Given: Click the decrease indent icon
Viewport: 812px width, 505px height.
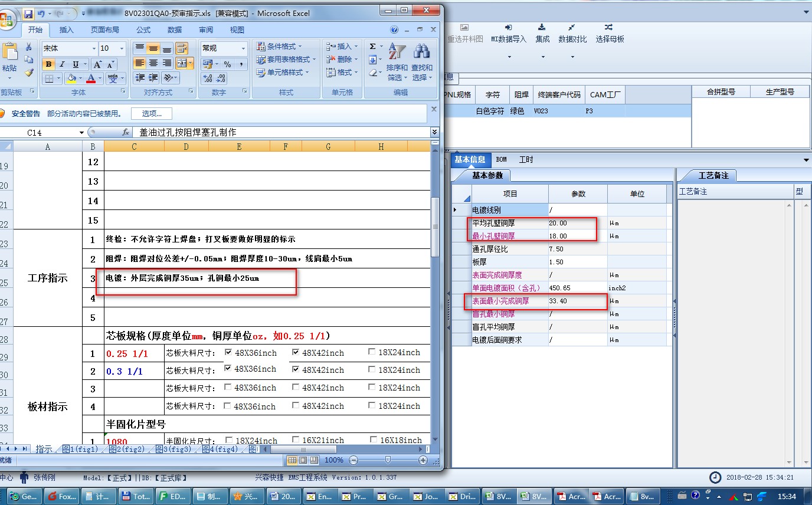Looking at the screenshot, I should tap(140, 77).
